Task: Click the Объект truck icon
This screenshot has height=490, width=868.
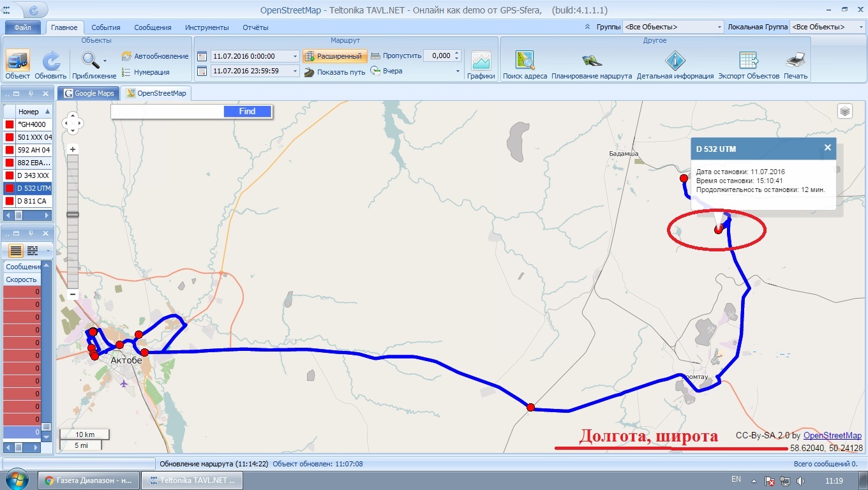Action: click(17, 61)
